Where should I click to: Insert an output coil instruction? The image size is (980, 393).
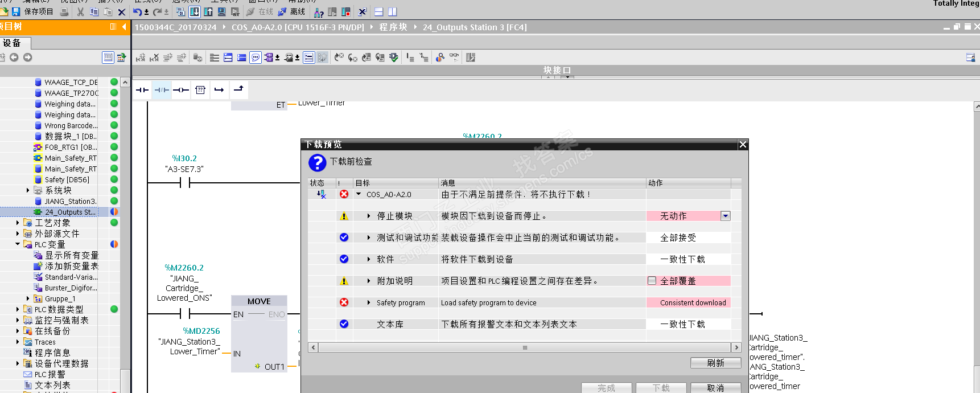point(181,90)
